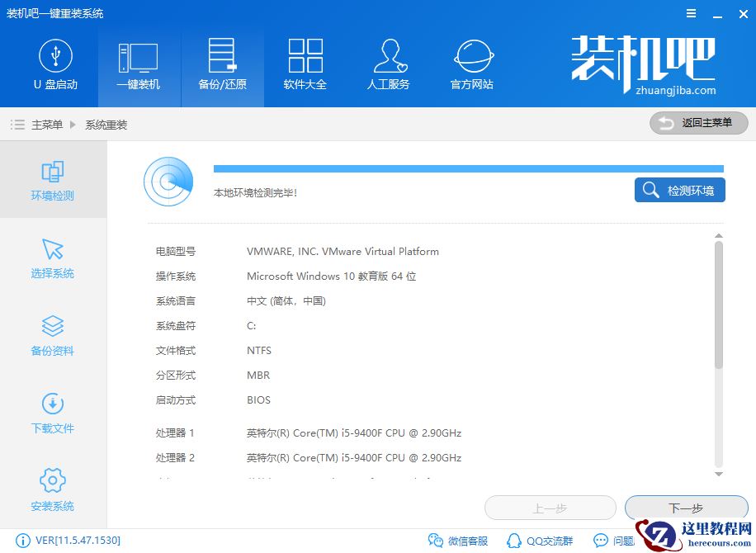Image resolution: width=756 pixels, height=553 pixels.
Task: Open the hamburger menu
Action: coord(692,13)
